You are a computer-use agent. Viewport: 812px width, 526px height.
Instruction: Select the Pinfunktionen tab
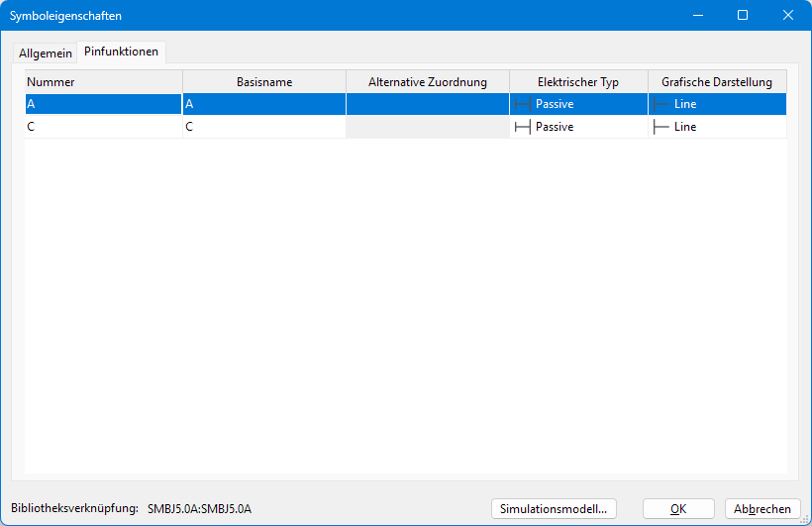(121, 52)
